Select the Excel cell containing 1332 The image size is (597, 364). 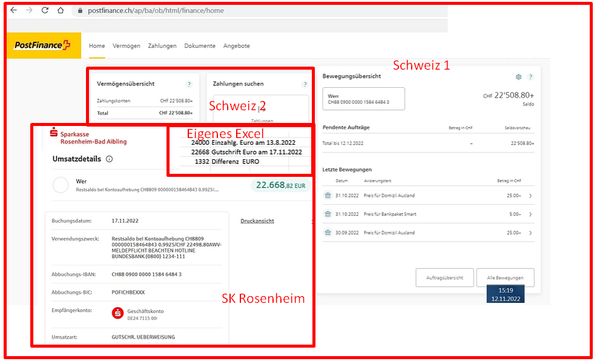pyautogui.click(x=202, y=162)
